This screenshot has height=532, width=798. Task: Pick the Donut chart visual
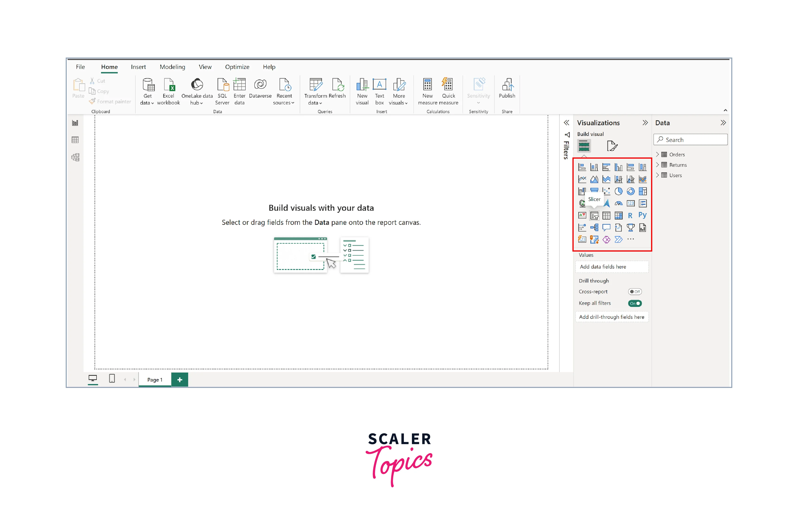pyautogui.click(x=630, y=191)
